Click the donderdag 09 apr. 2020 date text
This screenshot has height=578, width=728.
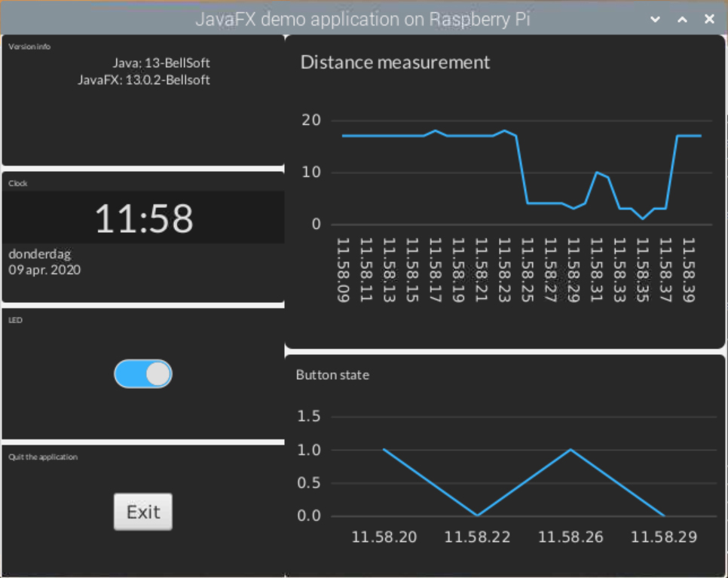click(44, 261)
